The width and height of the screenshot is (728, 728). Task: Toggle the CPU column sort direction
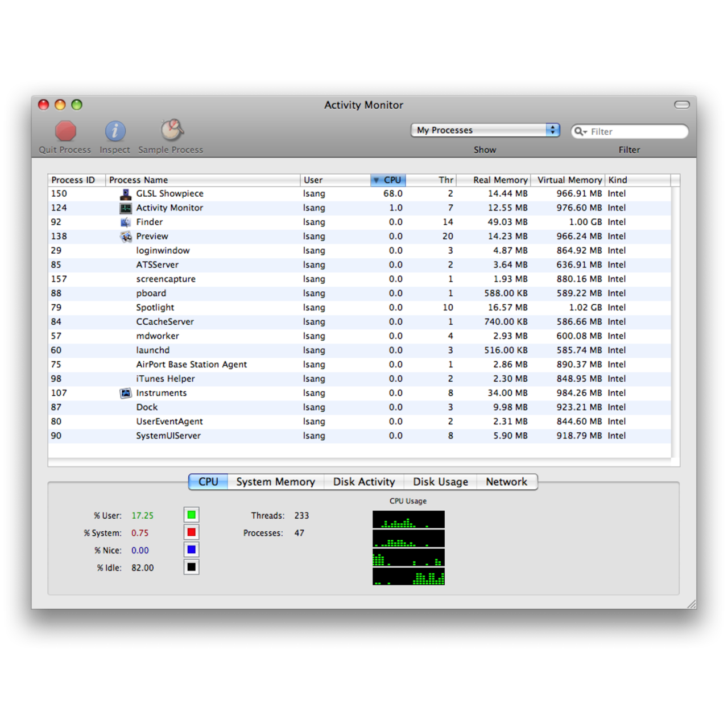pyautogui.click(x=389, y=180)
